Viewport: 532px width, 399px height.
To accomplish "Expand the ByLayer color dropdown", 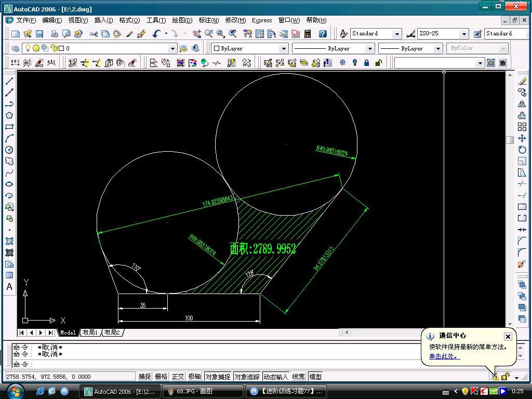I will (284, 48).
